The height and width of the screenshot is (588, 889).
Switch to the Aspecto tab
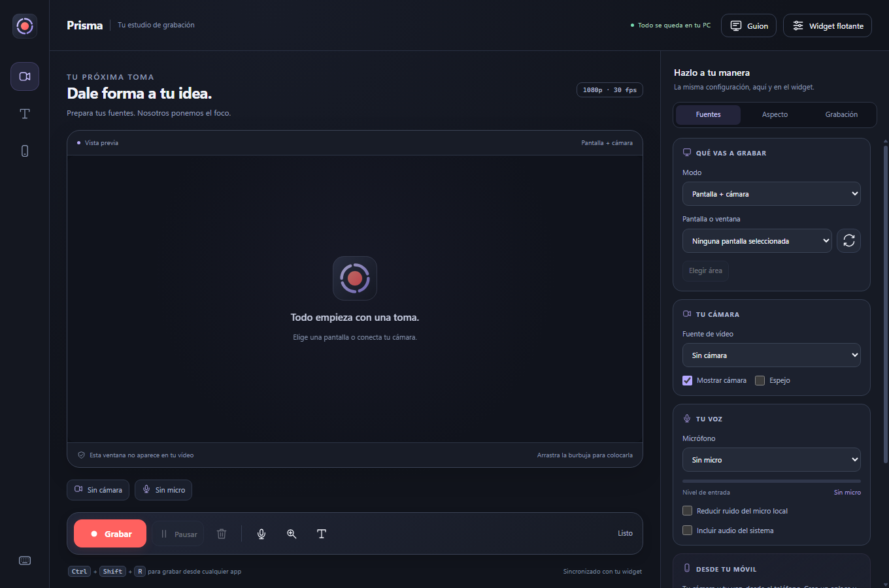(x=775, y=114)
